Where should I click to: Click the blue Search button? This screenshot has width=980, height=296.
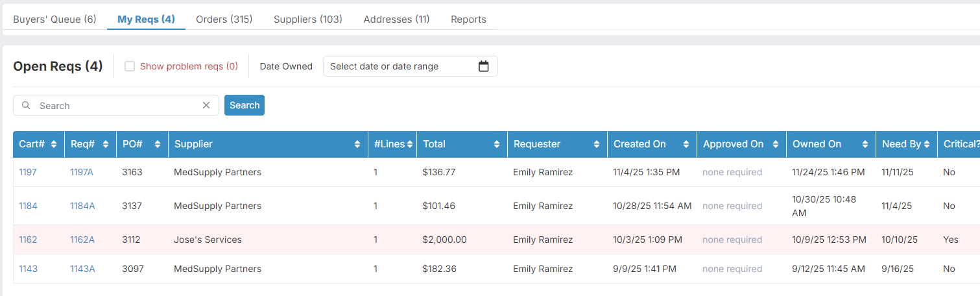245,105
